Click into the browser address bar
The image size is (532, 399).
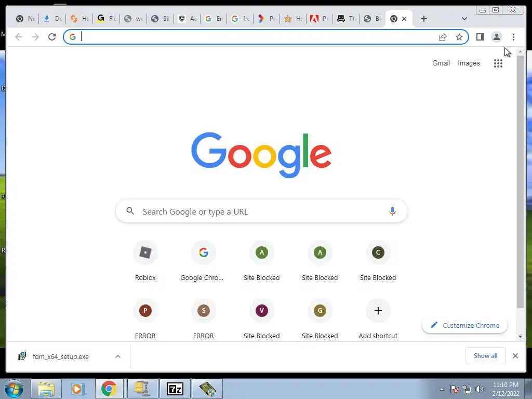[258, 37]
